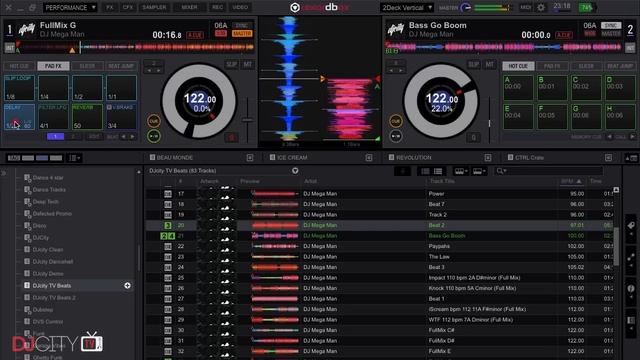Open the PERFORMANCE mode dropdown
The height and width of the screenshot is (360, 640).
[x=70, y=7]
